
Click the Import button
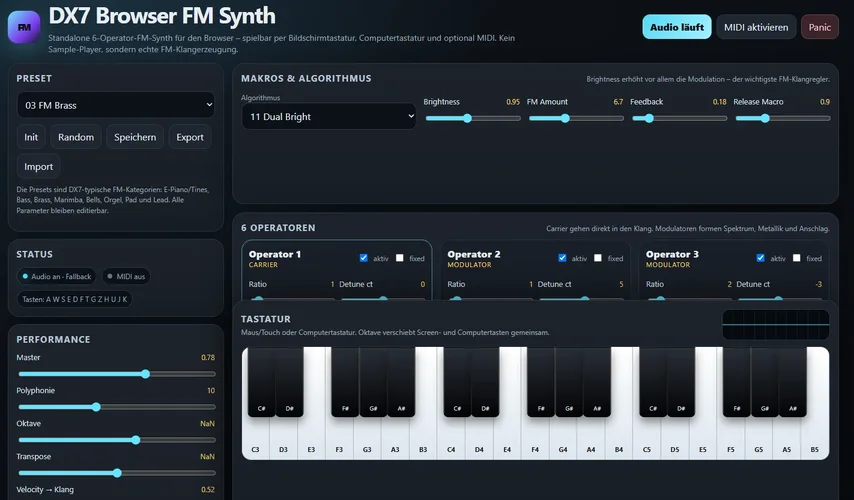click(38, 167)
